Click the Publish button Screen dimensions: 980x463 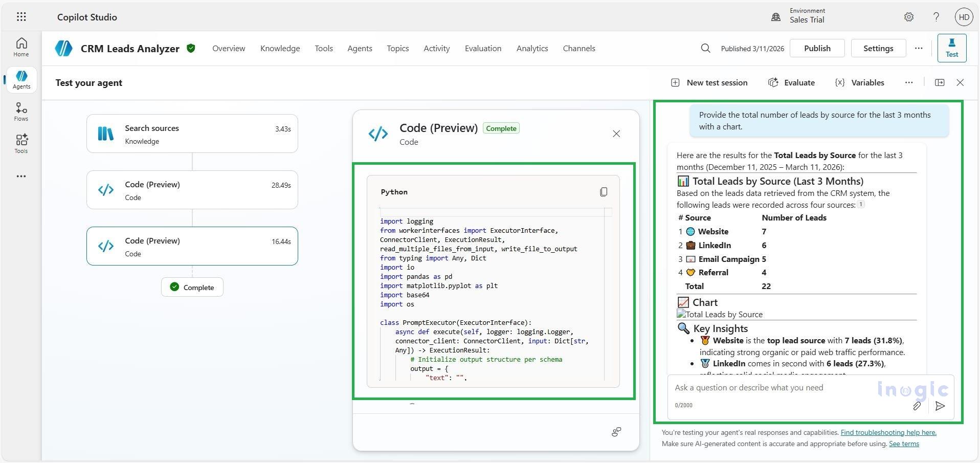817,48
